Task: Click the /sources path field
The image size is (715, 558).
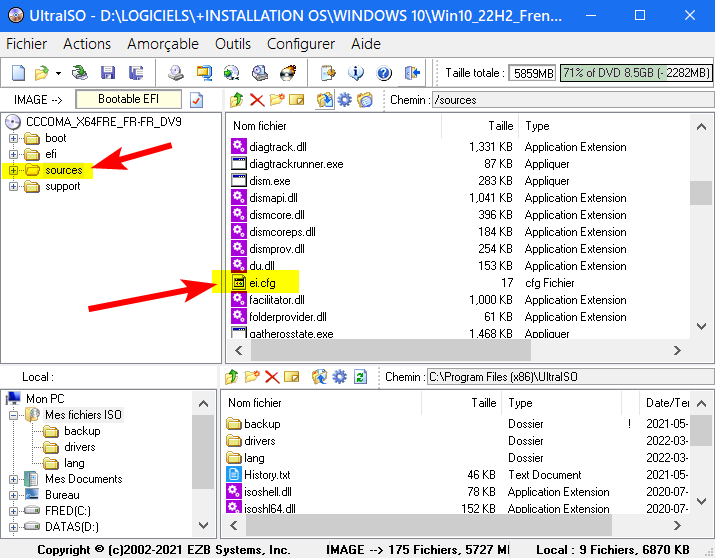Action: (573, 100)
